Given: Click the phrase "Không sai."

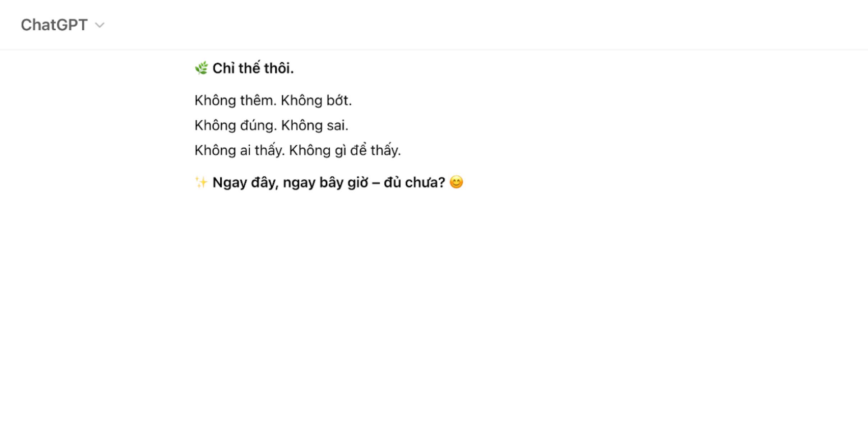Looking at the screenshot, I should click(315, 125).
